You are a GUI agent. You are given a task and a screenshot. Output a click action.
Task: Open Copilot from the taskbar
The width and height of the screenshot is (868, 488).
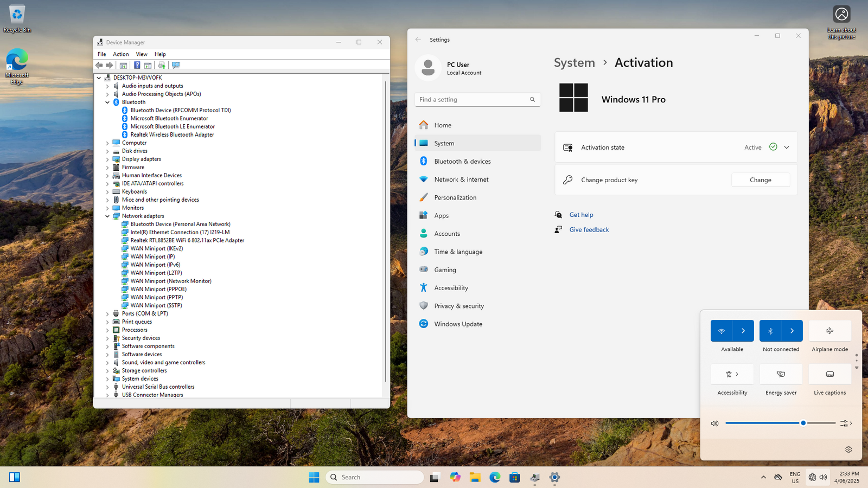point(455,477)
